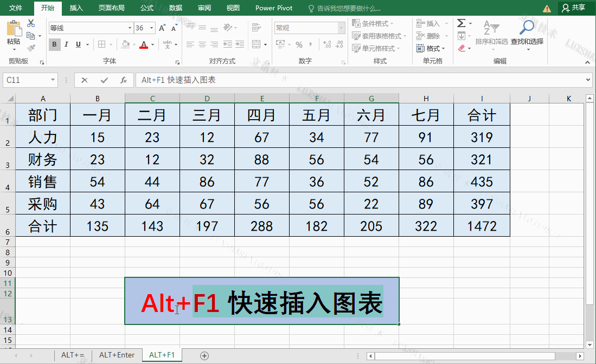Open the font color dropdown arrow
Viewport: 596px width, 364px height.
(x=153, y=45)
